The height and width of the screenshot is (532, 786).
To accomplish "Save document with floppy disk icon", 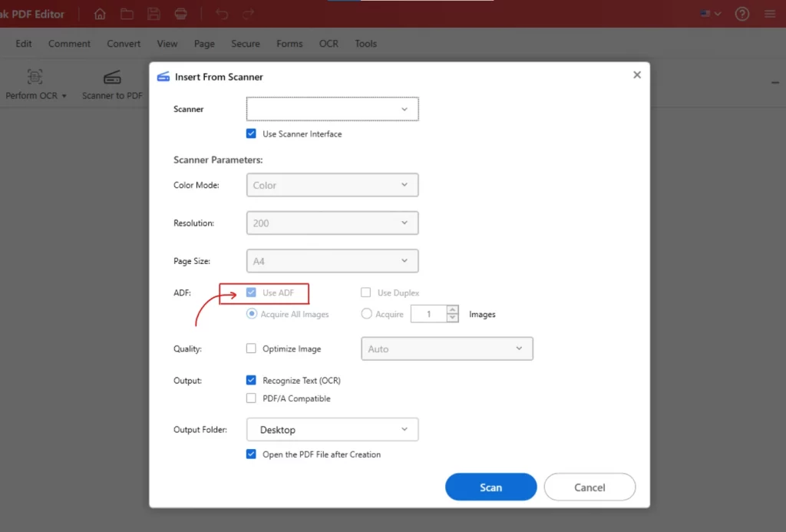I will (154, 14).
